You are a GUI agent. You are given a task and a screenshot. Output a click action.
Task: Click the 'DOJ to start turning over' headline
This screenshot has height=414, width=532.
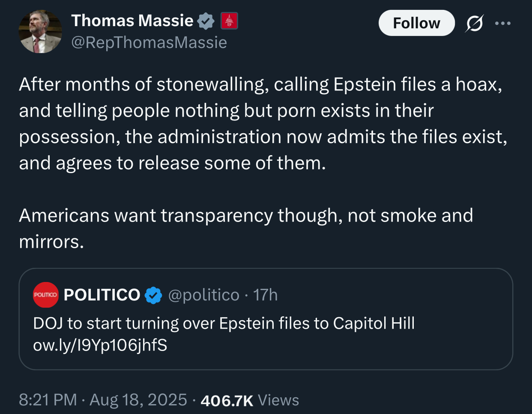click(x=224, y=323)
